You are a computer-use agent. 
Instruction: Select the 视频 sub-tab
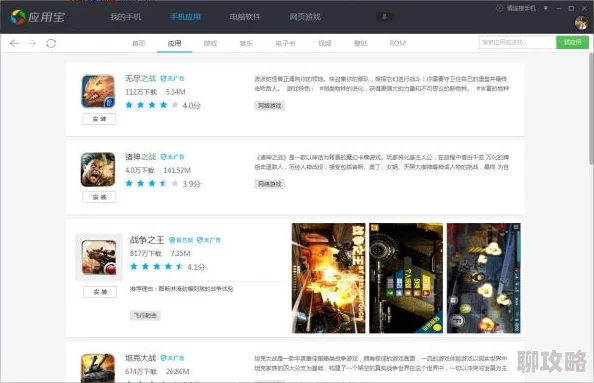pos(325,43)
